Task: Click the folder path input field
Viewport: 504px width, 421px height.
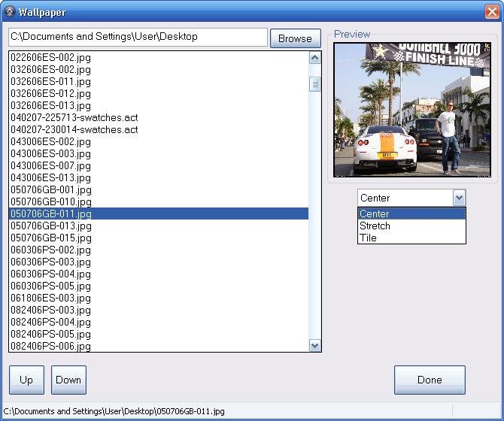Action: 138,37
